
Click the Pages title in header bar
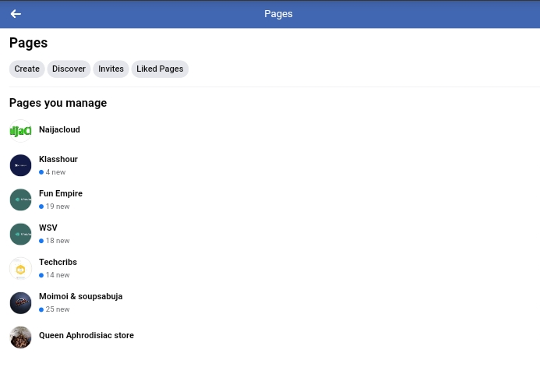pos(278,14)
